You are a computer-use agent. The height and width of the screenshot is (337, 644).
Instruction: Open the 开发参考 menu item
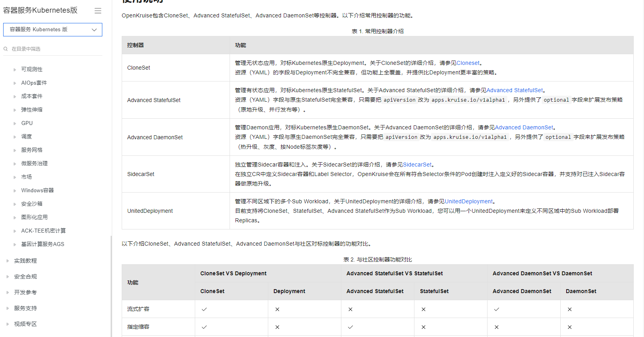click(x=25, y=292)
